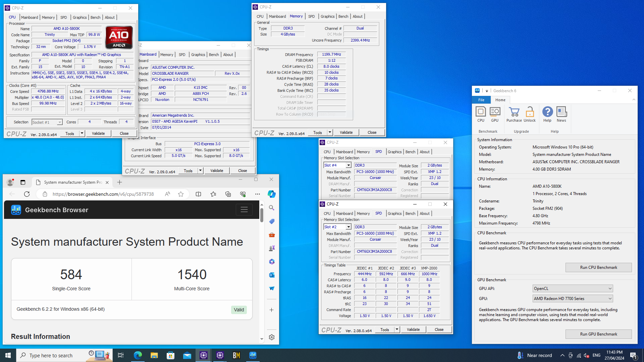Open Tools dropdown arrow in Memory tab window
This screenshot has width=644, height=362.
(330, 132)
